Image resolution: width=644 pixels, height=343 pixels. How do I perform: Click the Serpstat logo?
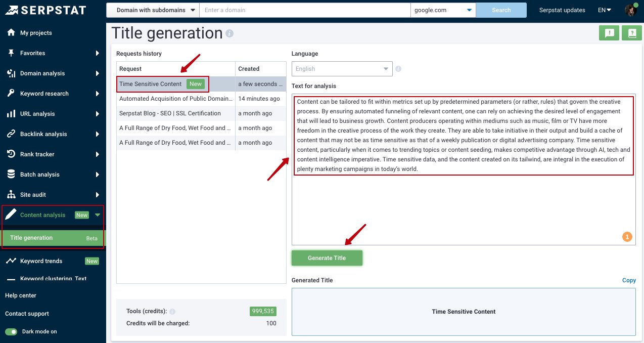pos(47,10)
